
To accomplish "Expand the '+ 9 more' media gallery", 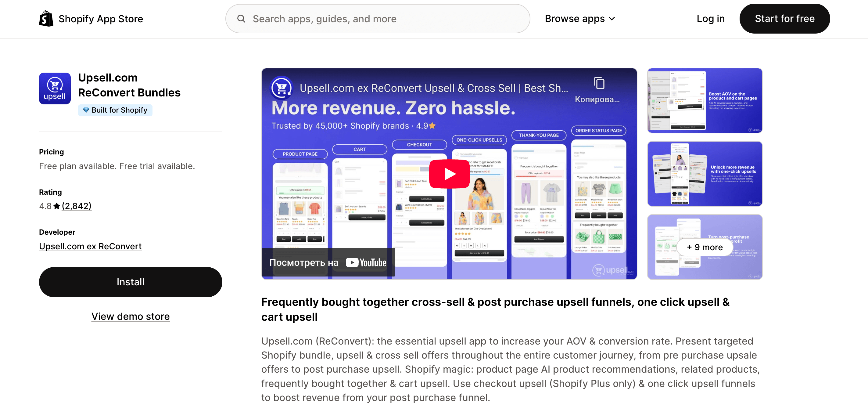I will [x=704, y=247].
